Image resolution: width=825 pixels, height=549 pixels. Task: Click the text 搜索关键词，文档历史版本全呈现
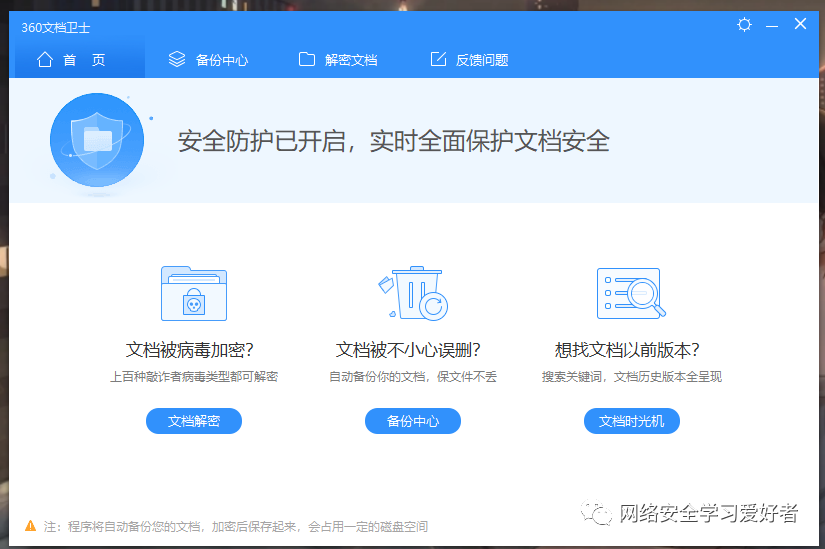632,377
